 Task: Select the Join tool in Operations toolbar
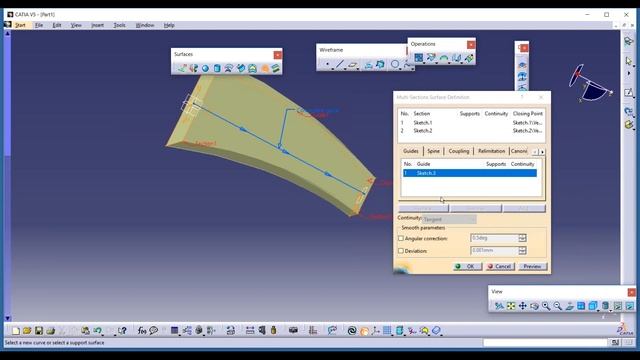pos(419,58)
